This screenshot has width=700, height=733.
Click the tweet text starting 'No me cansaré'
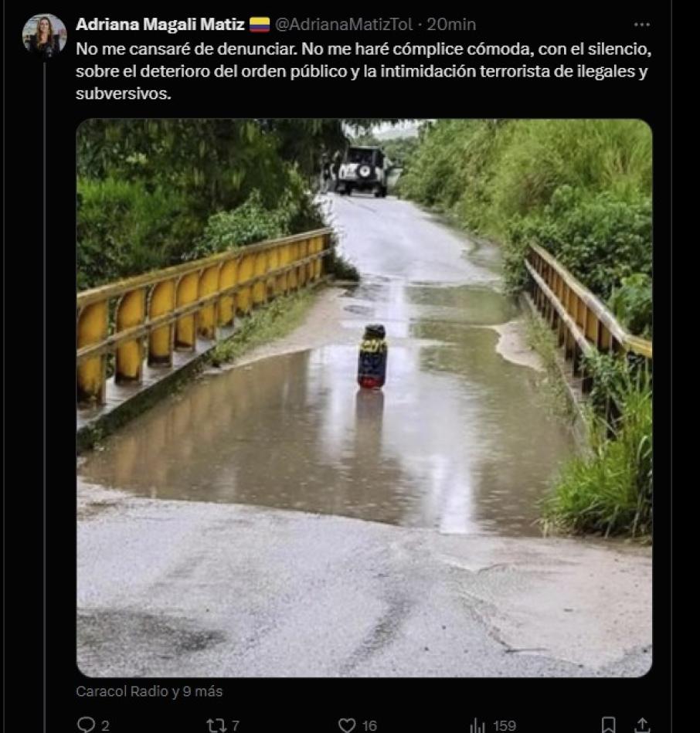(363, 72)
